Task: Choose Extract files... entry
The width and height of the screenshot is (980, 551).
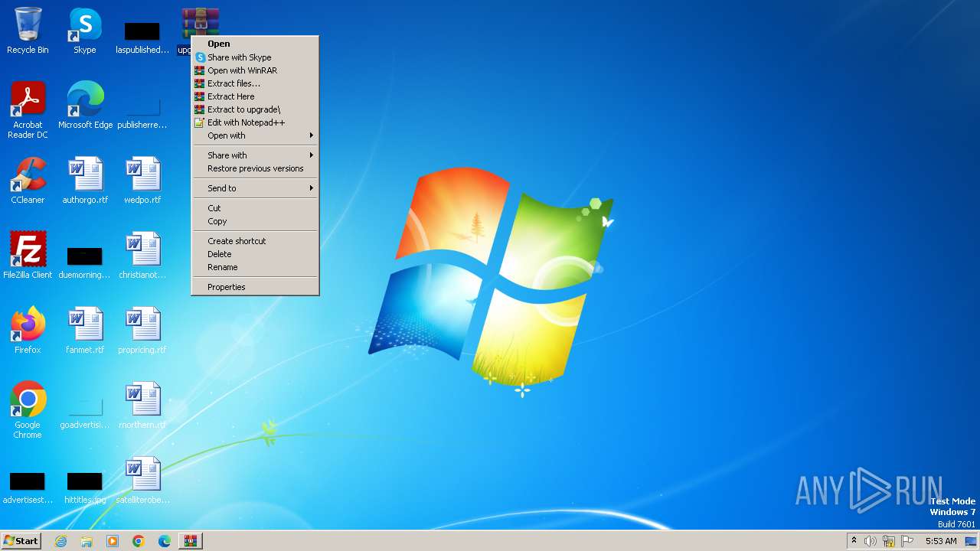Action: tap(255, 83)
